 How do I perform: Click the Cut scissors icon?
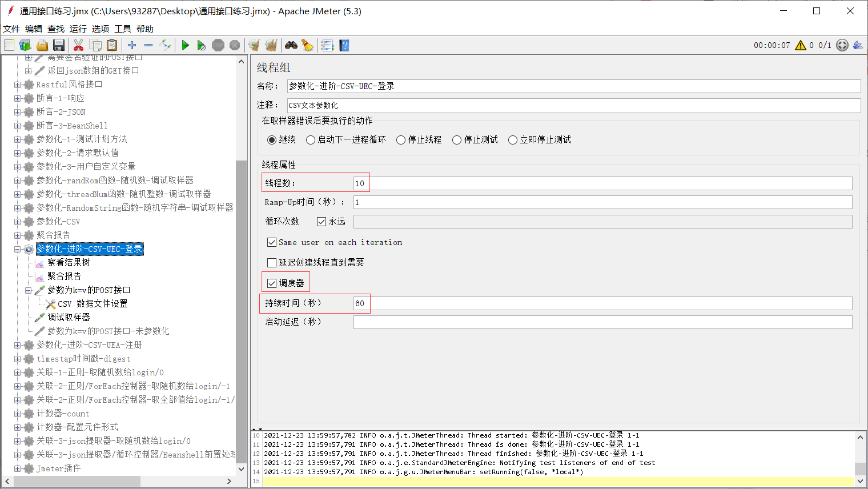coord(79,45)
